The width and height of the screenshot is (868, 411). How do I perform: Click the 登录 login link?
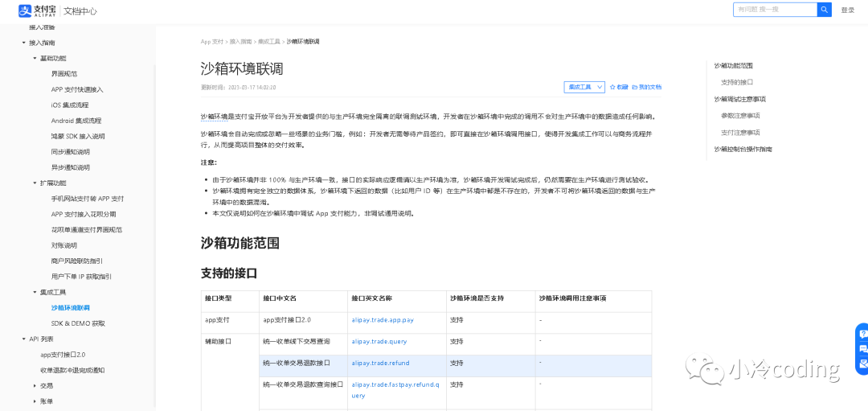(848, 10)
